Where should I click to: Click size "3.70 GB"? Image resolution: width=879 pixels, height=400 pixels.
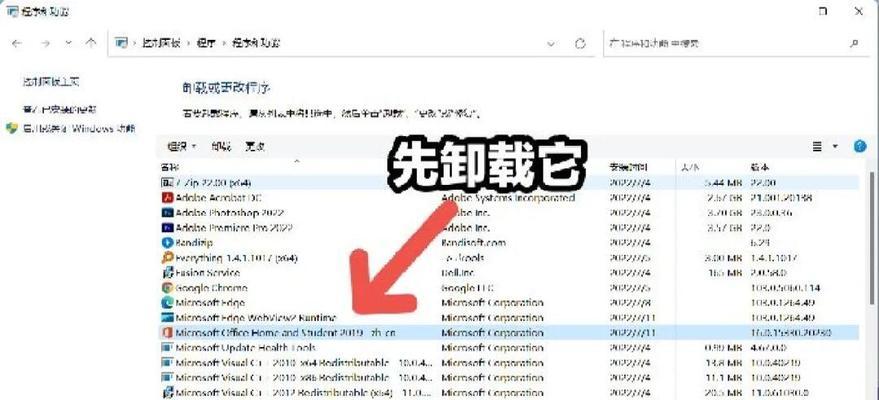point(725,213)
